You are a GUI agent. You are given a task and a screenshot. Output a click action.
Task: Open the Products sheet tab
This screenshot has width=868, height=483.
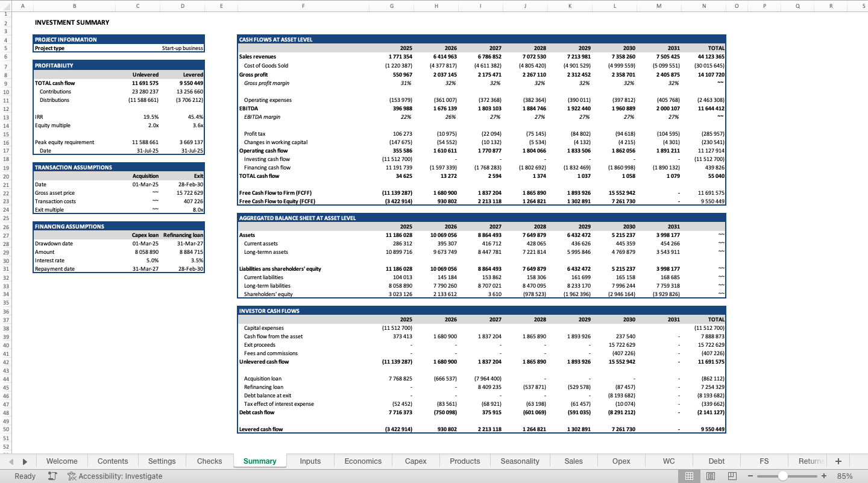(x=465, y=461)
